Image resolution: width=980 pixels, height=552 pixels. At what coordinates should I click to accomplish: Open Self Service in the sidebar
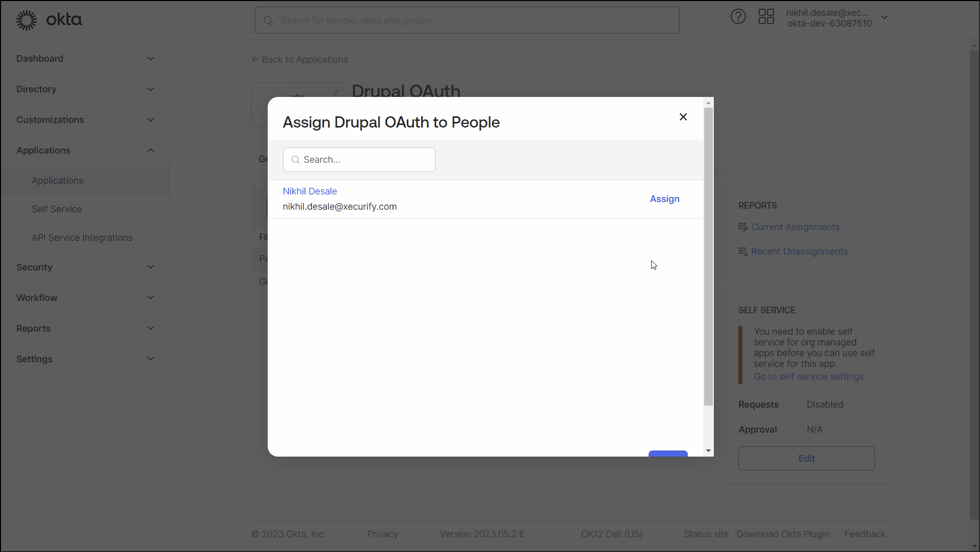point(57,209)
